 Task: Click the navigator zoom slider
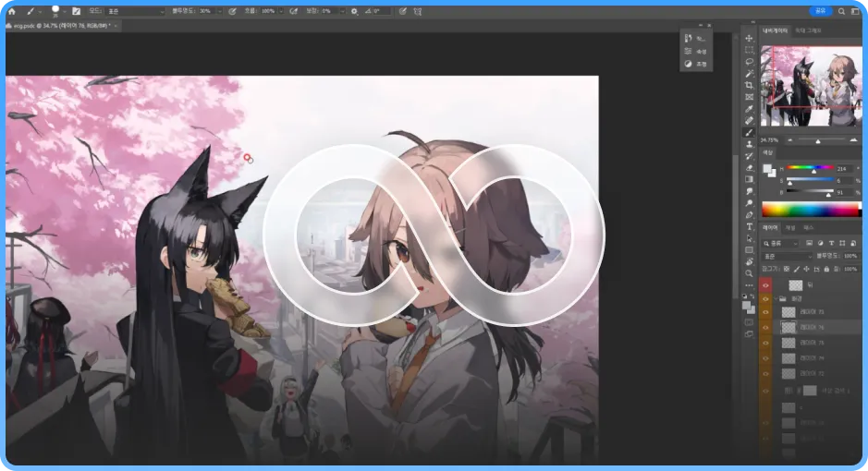(x=818, y=140)
